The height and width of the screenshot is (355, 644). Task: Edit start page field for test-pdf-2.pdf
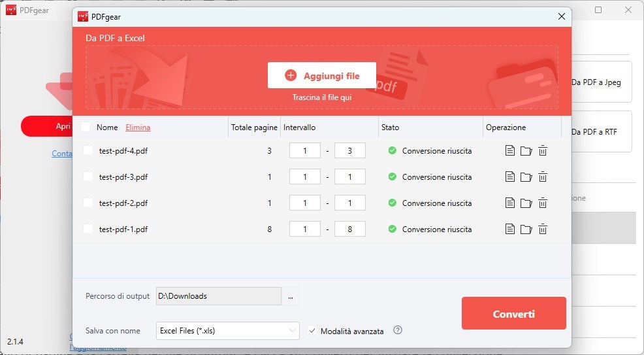[x=305, y=203]
